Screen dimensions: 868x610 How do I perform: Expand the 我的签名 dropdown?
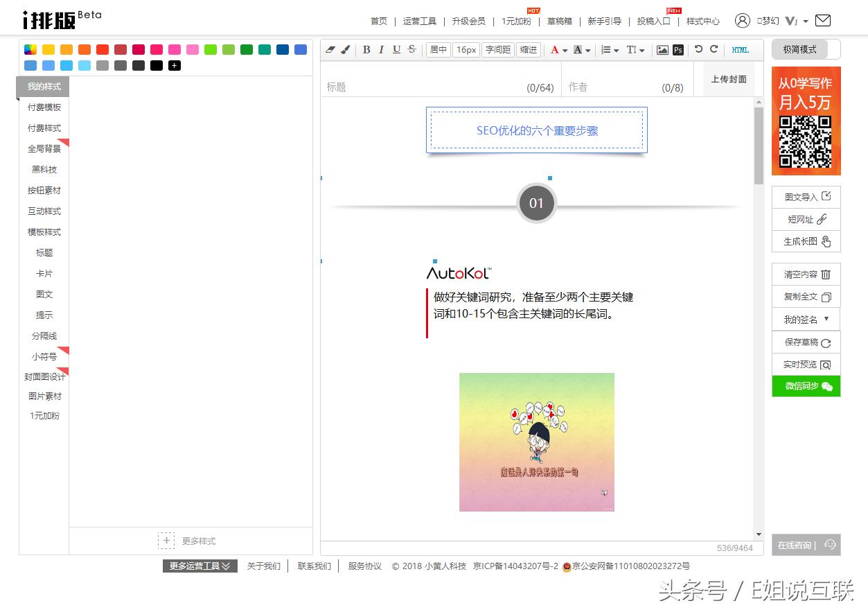806,319
